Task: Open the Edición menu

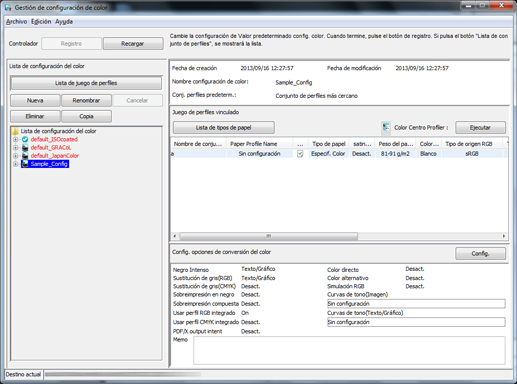Action: tap(41, 22)
